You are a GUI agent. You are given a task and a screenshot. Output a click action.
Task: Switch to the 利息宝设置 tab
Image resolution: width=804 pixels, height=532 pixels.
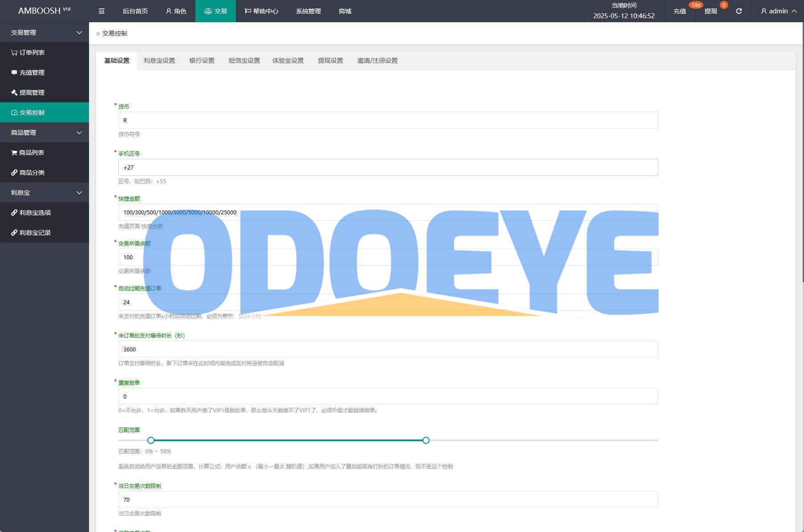[159, 60]
